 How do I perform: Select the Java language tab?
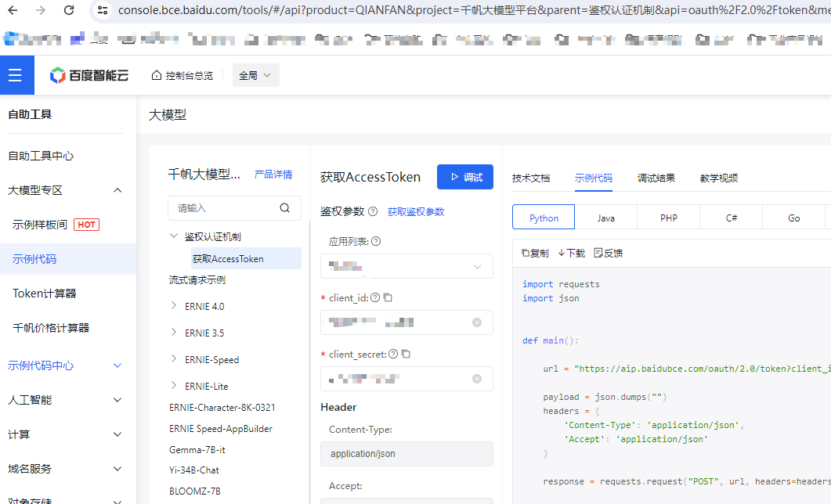pyautogui.click(x=606, y=218)
